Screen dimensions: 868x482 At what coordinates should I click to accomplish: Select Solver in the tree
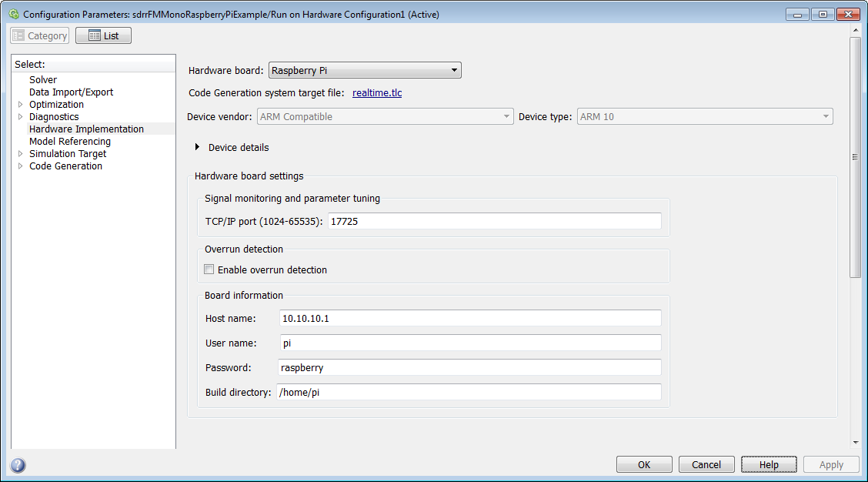(43, 80)
